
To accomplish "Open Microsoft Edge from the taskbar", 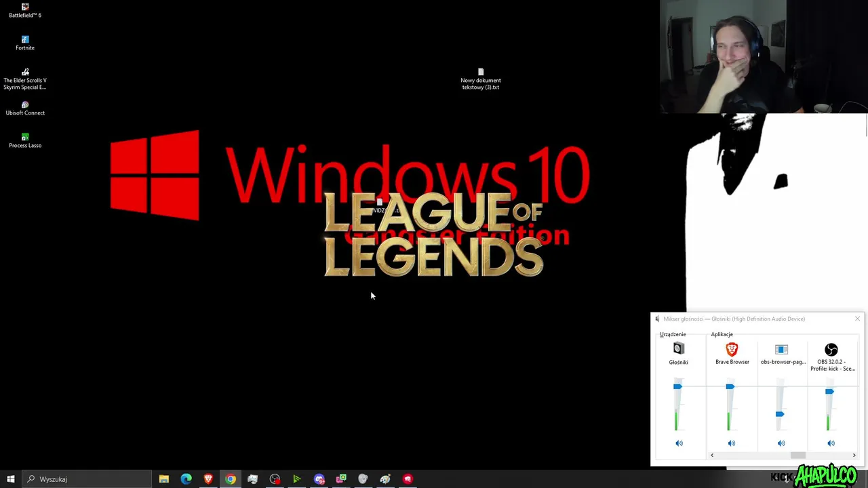I will point(186,479).
